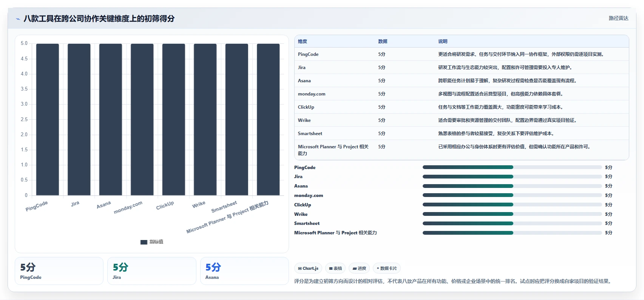Image resolution: width=644 pixels, height=300 pixels.
Task: Select the 表格 tag chip
Action: point(335,268)
